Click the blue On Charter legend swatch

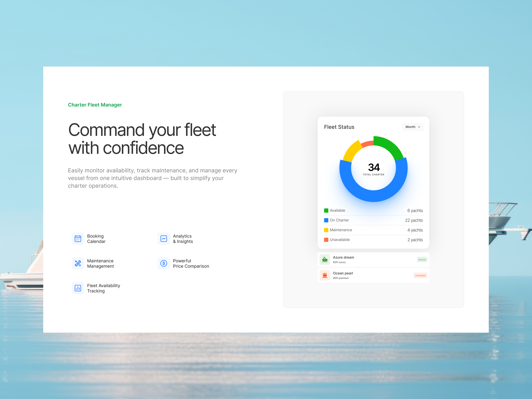point(326,220)
